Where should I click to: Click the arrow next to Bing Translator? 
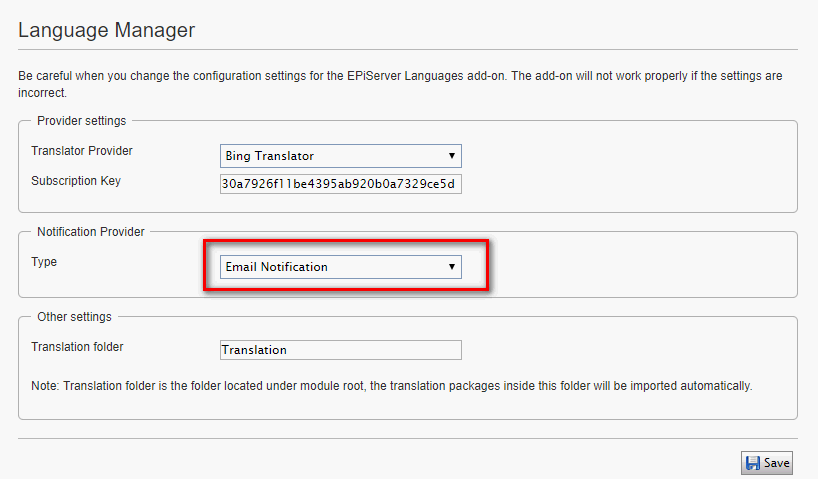coord(452,156)
